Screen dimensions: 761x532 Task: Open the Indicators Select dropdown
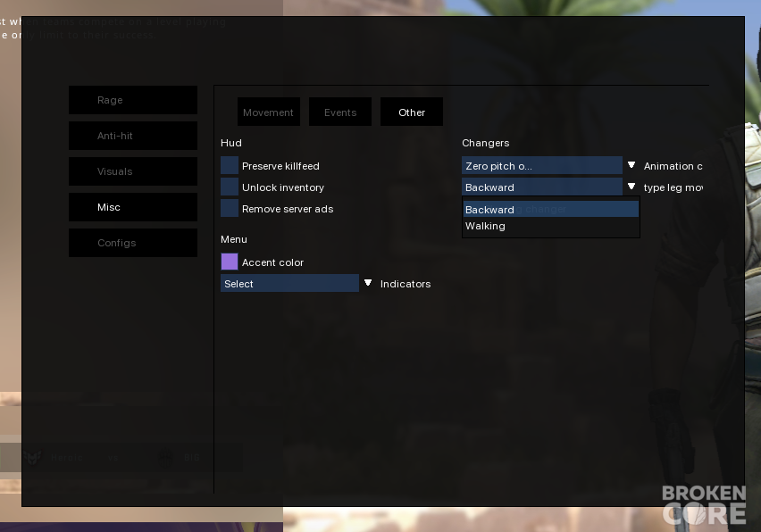289,283
